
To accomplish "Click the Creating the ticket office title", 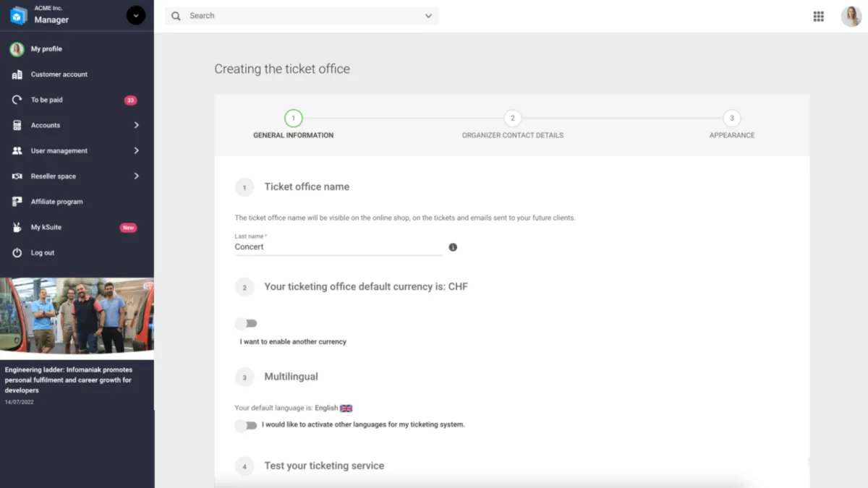I will [282, 69].
